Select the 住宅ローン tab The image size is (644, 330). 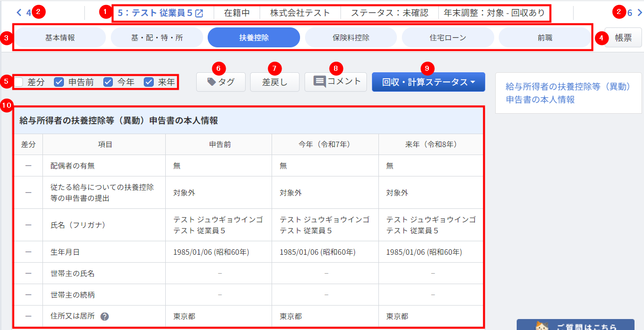(448, 37)
